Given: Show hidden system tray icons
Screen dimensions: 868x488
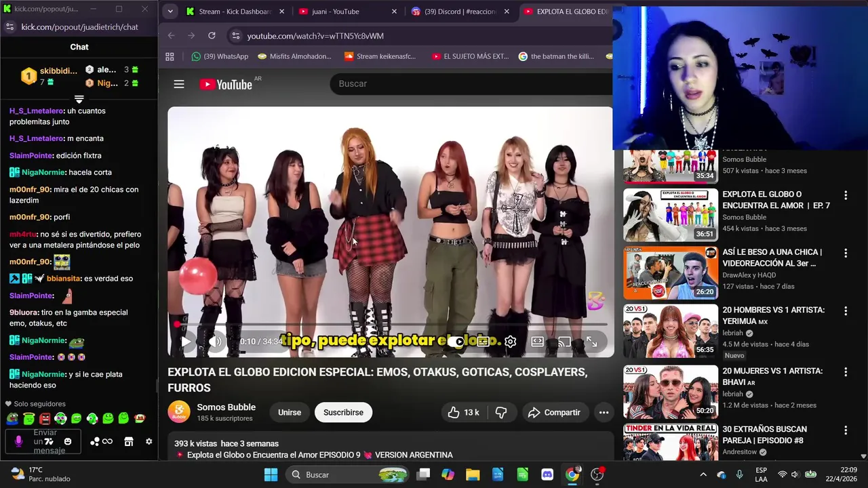Looking at the screenshot, I should (703, 474).
